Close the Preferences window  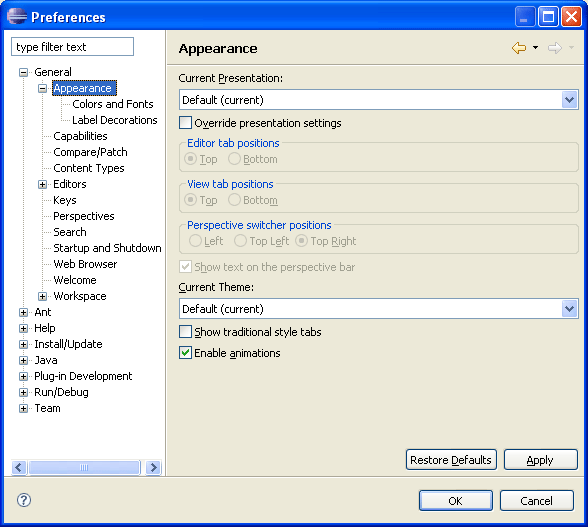(571, 17)
